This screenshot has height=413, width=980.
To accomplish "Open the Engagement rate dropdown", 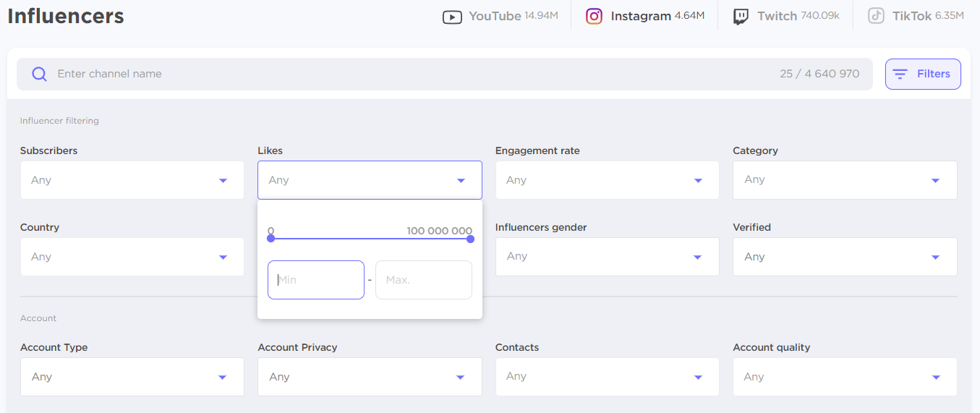I will coord(607,180).
